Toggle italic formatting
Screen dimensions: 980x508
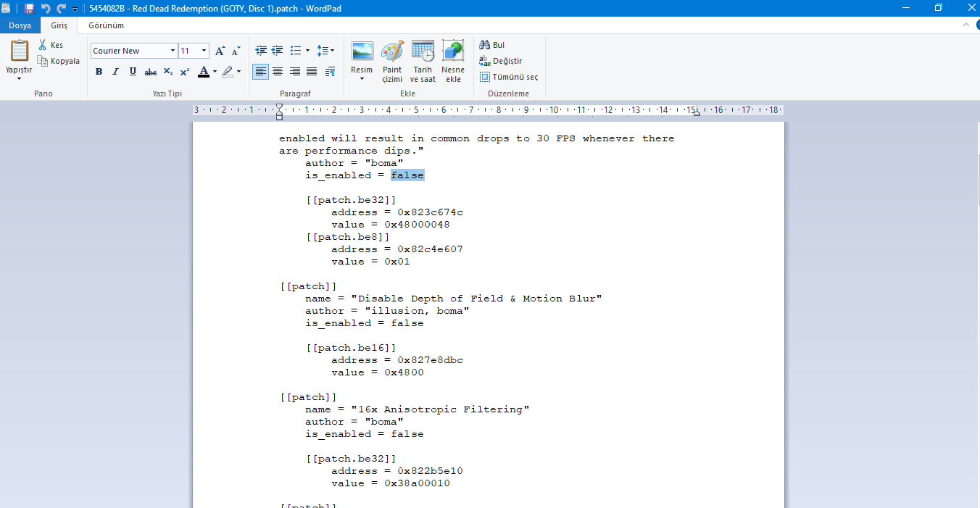pyautogui.click(x=115, y=72)
